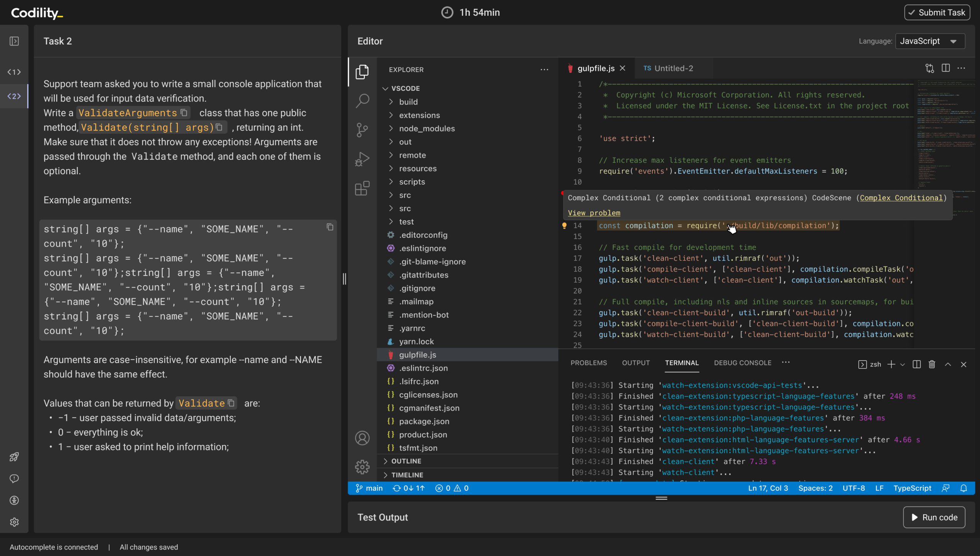Open the Extensions view icon
The image size is (980, 556).
362,188
